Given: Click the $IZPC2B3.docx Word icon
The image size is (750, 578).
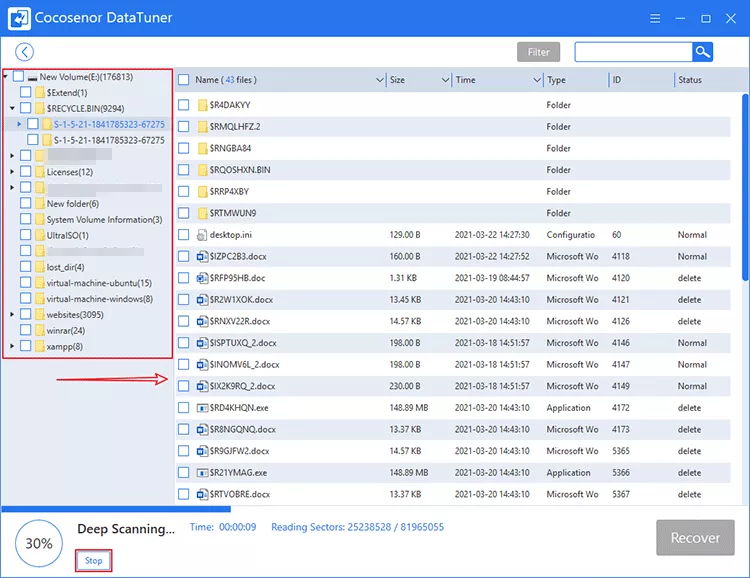Looking at the screenshot, I should point(202,256).
